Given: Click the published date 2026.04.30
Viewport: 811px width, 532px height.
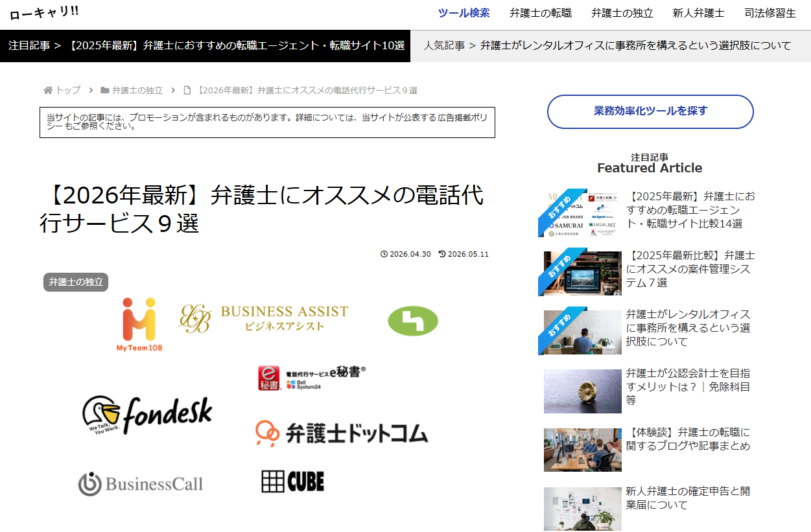Looking at the screenshot, I should point(410,254).
